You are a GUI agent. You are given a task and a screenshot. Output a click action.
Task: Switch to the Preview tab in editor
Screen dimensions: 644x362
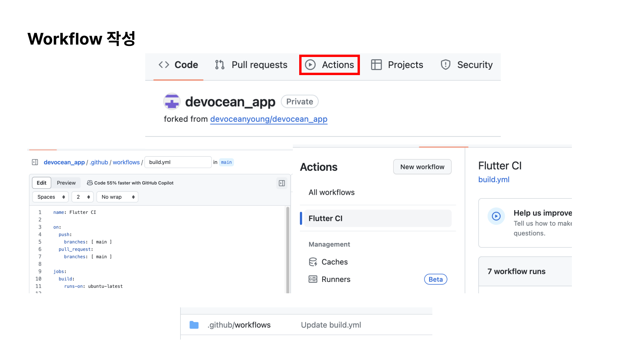pos(66,183)
